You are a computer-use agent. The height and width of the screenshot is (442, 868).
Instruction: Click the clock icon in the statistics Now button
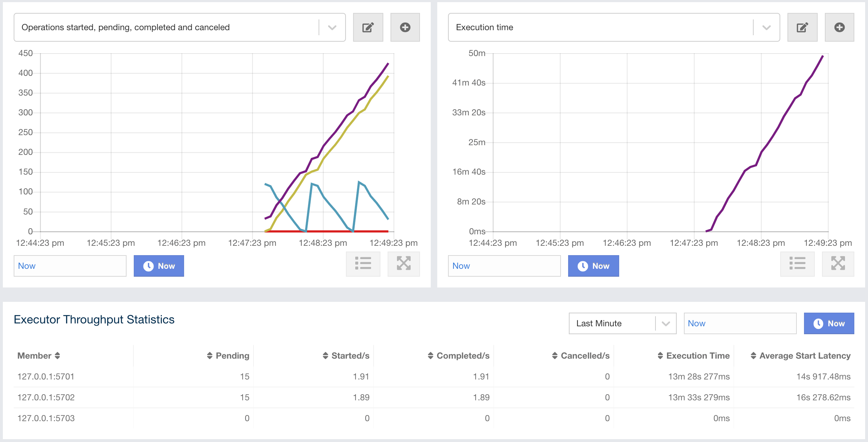(x=818, y=323)
